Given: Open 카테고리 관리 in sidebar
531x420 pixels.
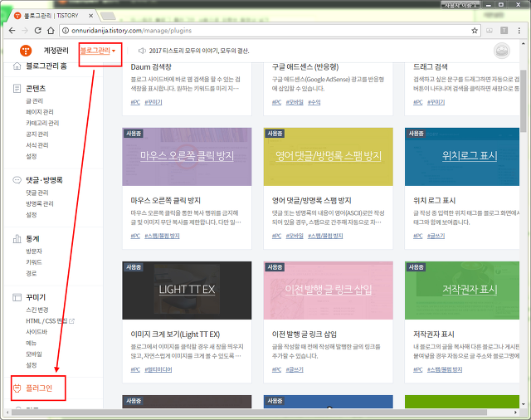Looking at the screenshot, I should [42, 123].
